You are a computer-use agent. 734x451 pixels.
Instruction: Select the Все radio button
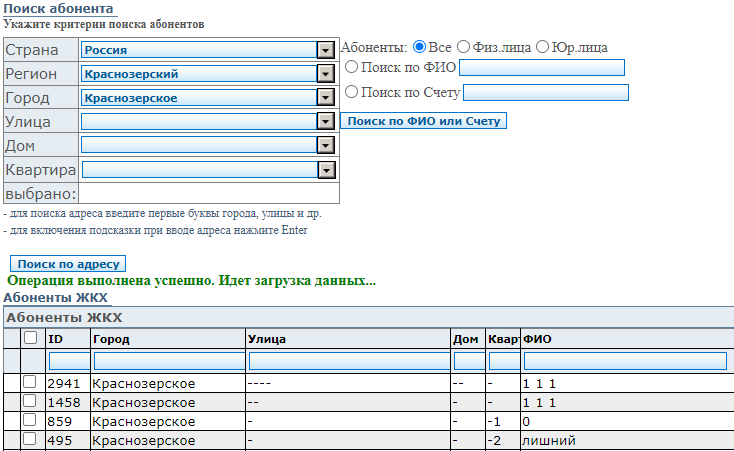click(420, 47)
